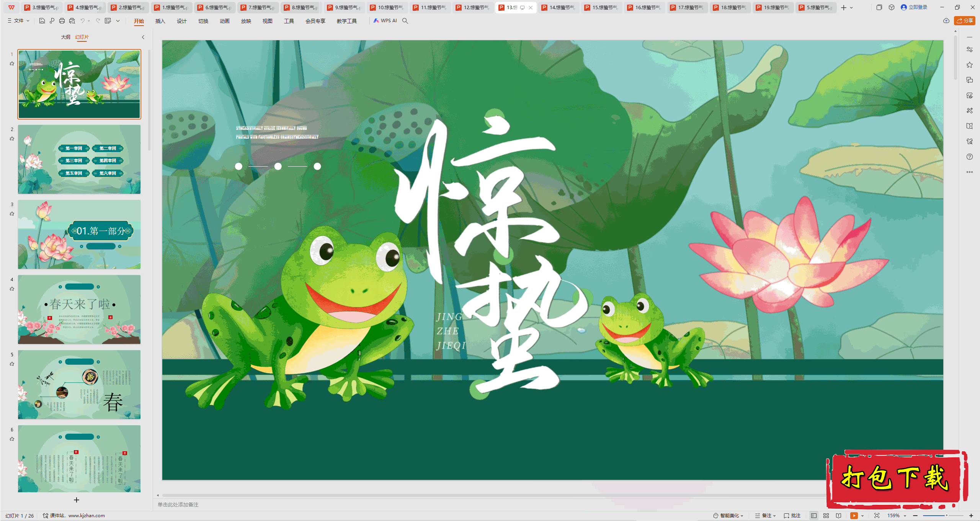
Task: Click the WPS home logo tab
Action: click(11, 7)
